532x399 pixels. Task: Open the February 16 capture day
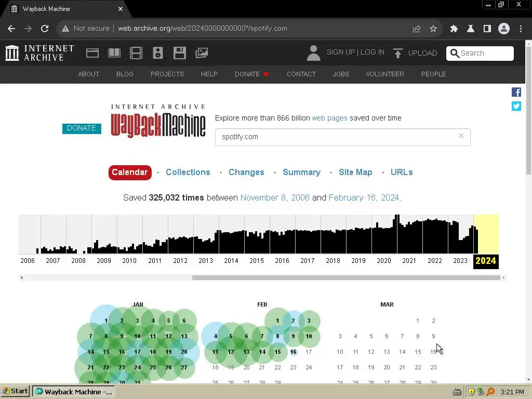pyautogui.click(x=293, y=352)
